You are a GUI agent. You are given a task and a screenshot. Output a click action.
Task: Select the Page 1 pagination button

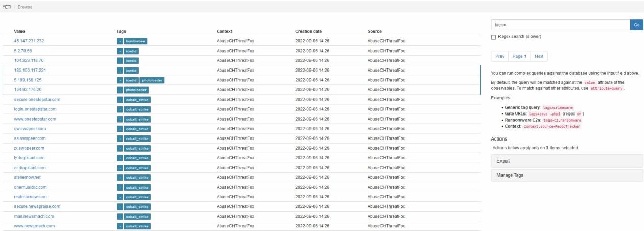(519, 56)
